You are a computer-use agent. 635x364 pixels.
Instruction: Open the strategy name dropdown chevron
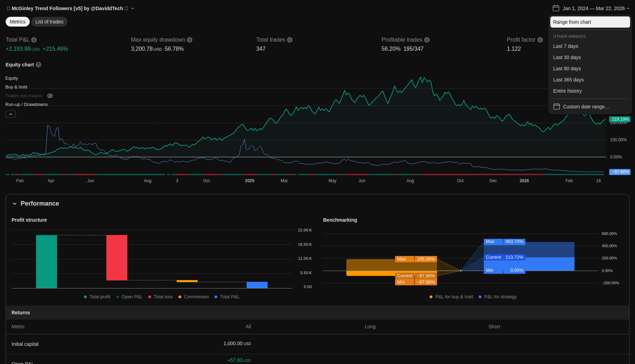pyautogui.click(x=133, y=8)
